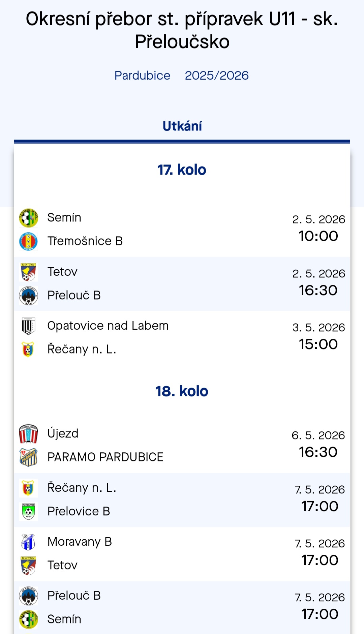
Task: Open the Opatovice nad Labem club logo
Action: tap(28, 326)
